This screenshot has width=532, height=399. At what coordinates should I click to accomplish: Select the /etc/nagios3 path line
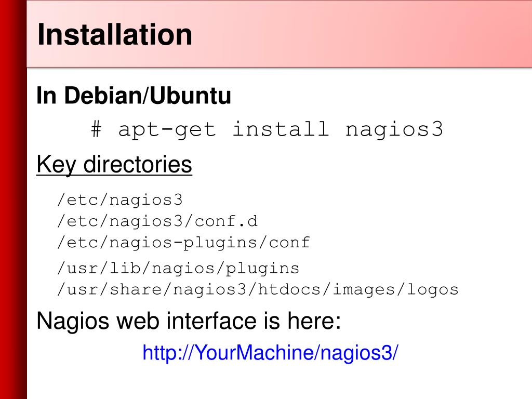coord(120,200)
